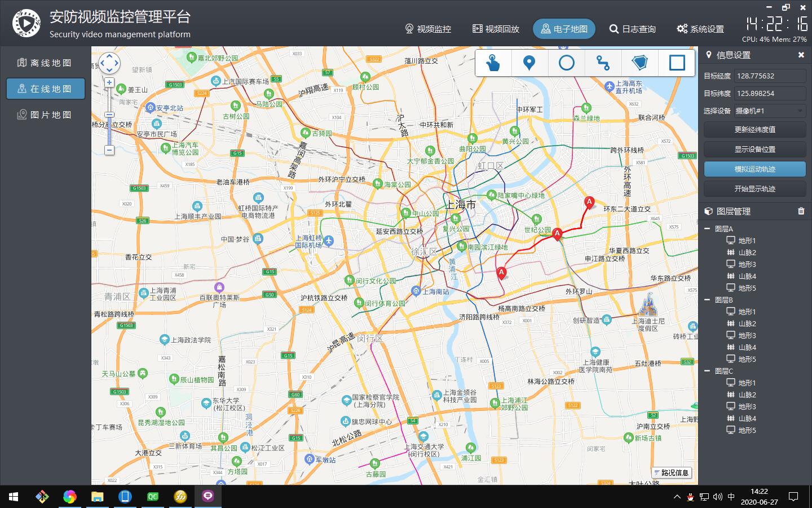The height and width of the screenshot is (508, 812).
Task: Open File Explorer from the taskbar
Action: (98, 497)
